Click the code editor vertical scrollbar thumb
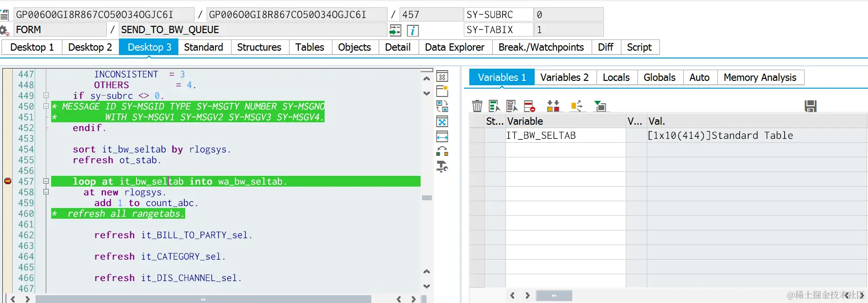 pyautogui.click(x=427, y=198)
